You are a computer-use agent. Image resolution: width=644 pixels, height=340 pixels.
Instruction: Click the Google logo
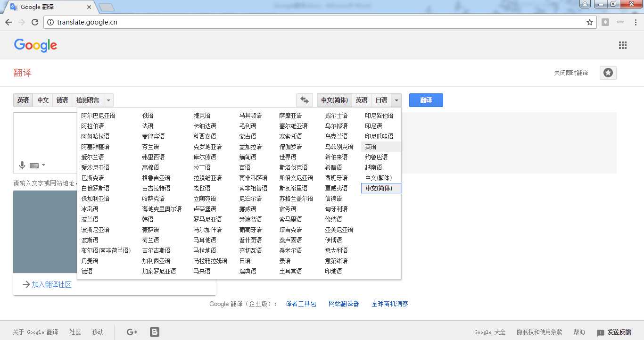click(x=35, y=45)
